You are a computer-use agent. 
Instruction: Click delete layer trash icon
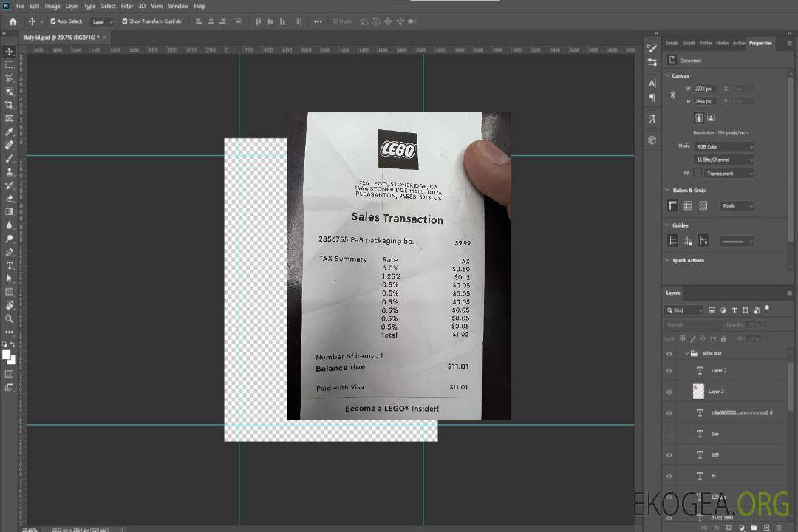(x=779, y=528)
